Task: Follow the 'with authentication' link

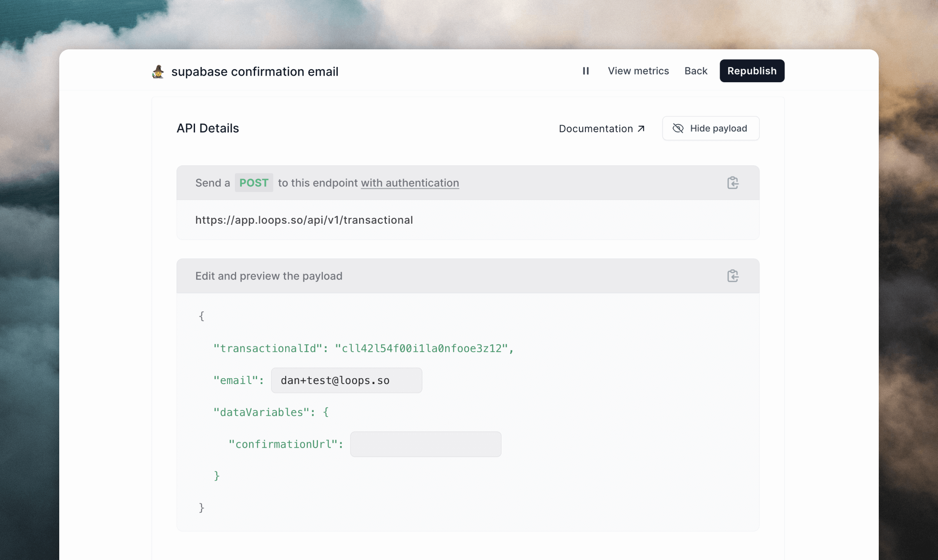Action: (x=410, y=183)
